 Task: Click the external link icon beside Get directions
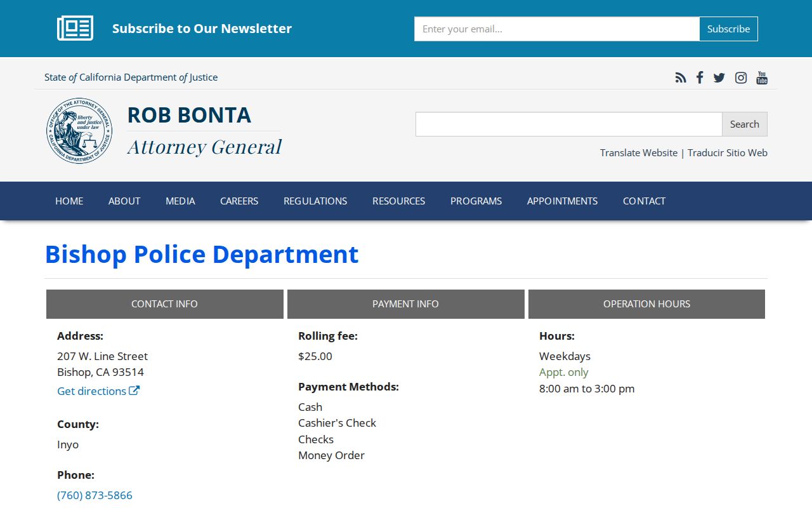(134, 391)
